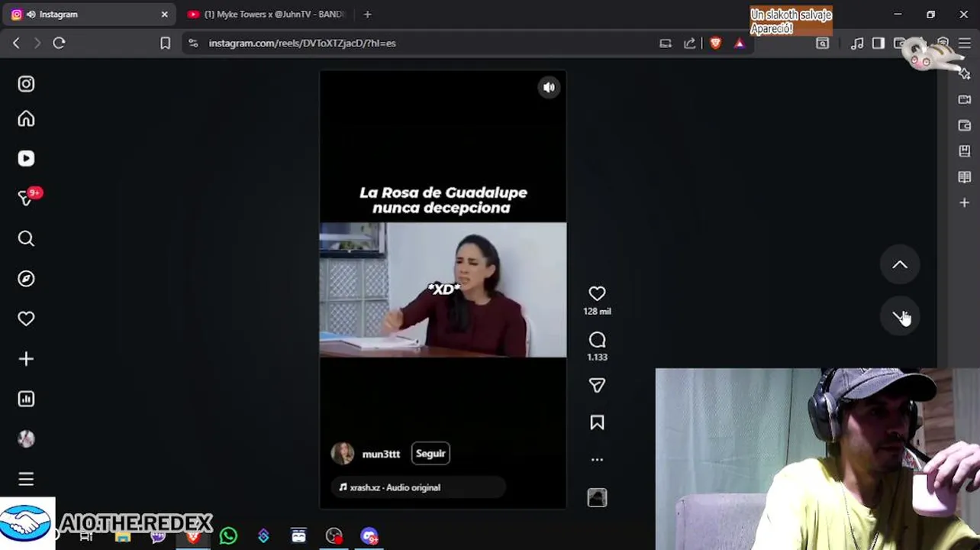Open Brave Shields lion icon
980x550 pixels.
(x=715, y=44)
